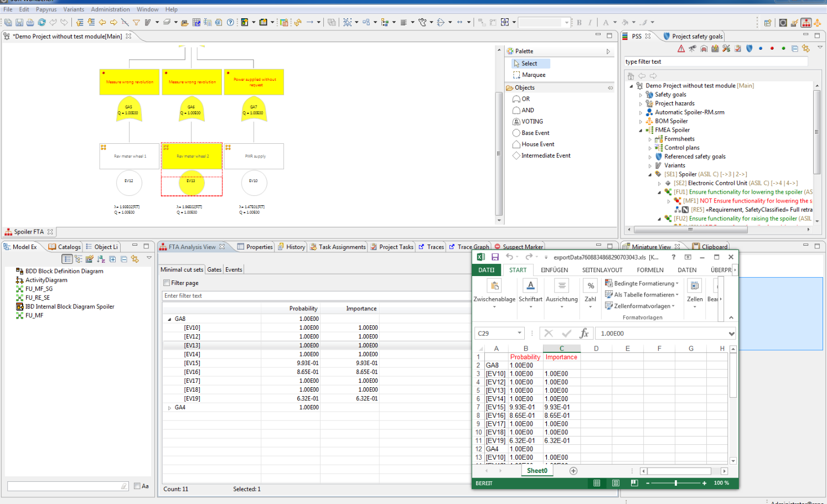Collapse the GA8 cut set row
Image resolution: width=827 pixels, height=504 pixels.
pos(169,319)
